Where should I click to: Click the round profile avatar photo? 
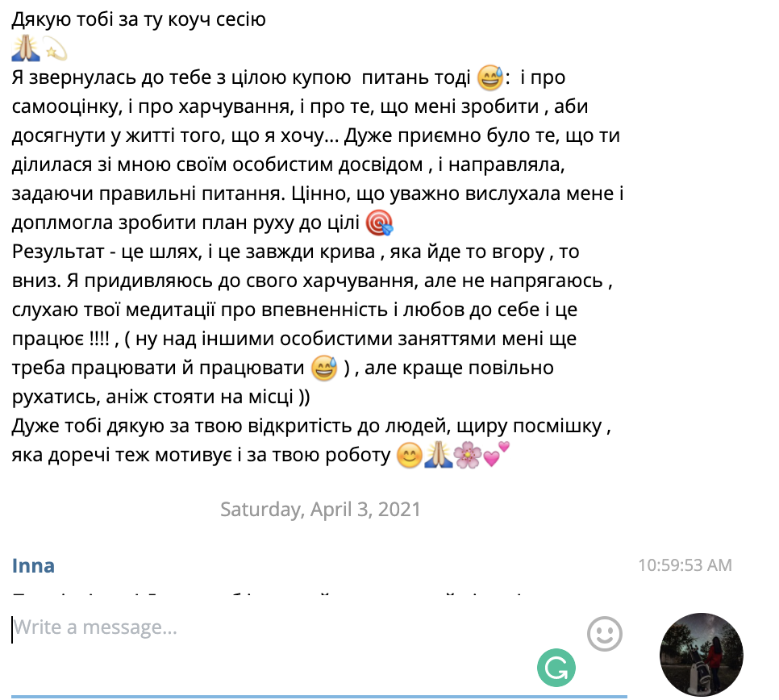[701, 654]
